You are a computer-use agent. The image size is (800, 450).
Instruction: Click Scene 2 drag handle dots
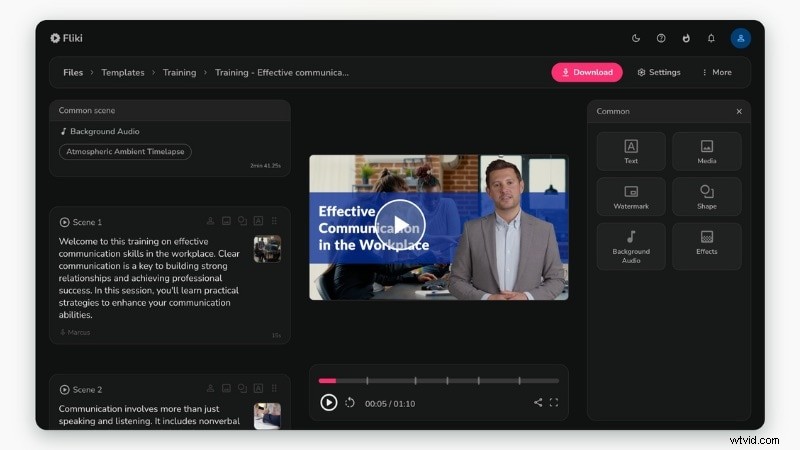pyautogui.click(x=274, y=388)
